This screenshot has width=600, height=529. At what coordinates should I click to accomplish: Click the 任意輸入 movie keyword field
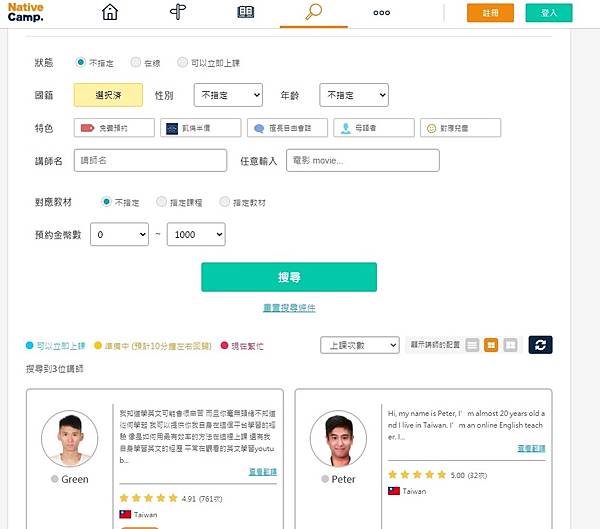363,160
